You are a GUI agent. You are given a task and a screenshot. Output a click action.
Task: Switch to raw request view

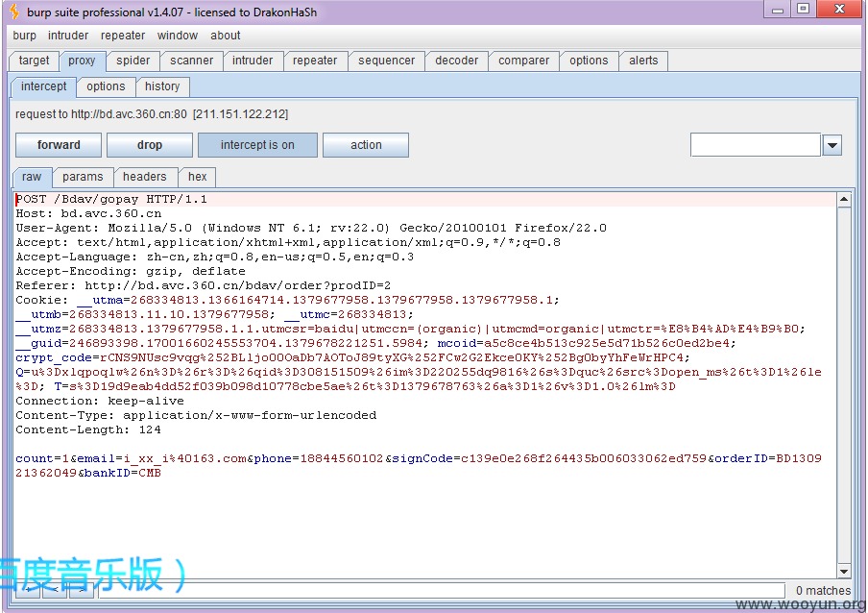(32, 177)
